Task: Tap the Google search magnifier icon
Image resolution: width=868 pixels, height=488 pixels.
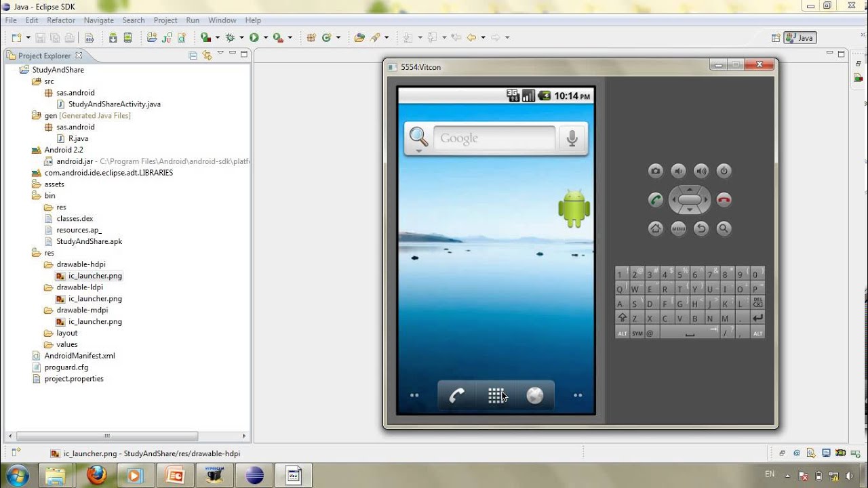Action: click(x=418, y=138)
